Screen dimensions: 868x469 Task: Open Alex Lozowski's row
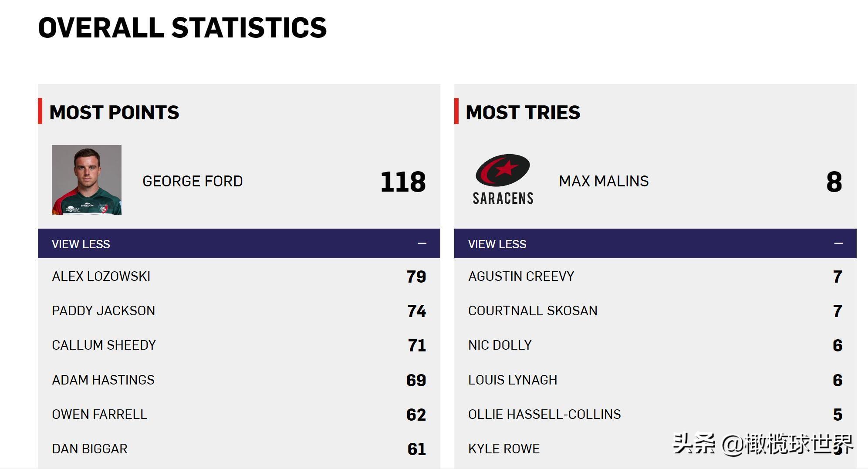pos(101,276)
